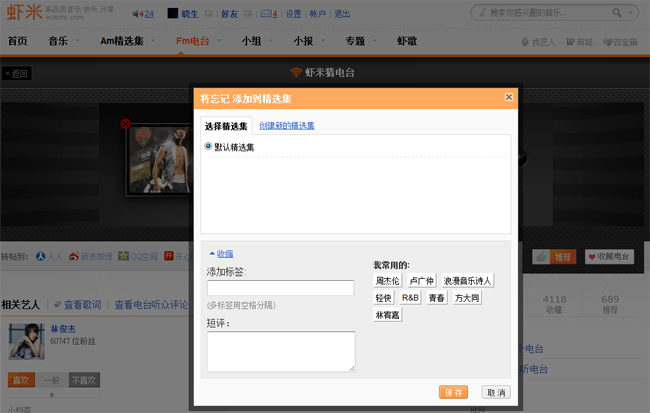
Task: Toggle the 周杰伦 tag
Action: [387, 281]
